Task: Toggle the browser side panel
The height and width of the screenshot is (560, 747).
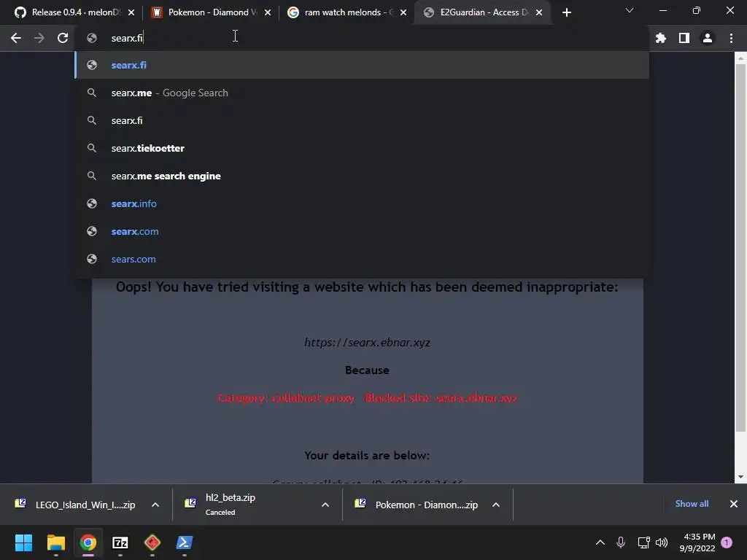Action: point(684,38)
